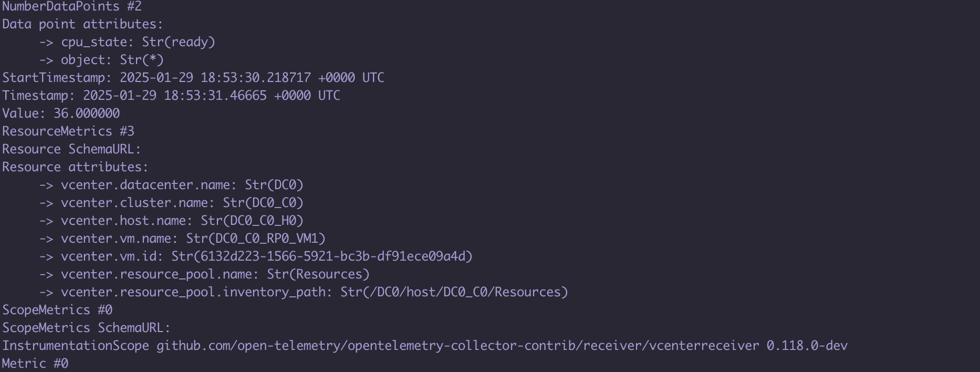The image size is (980, 372).
Task: Click vcenter.cluster.name Str(DC0_C0) line
Action: 172,203
